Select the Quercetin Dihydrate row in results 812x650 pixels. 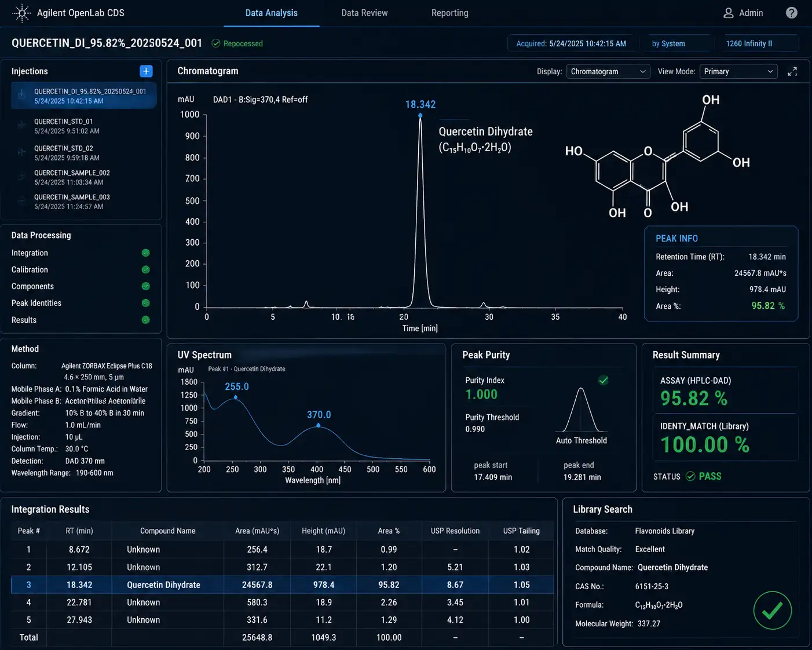[x=282, y=585]
